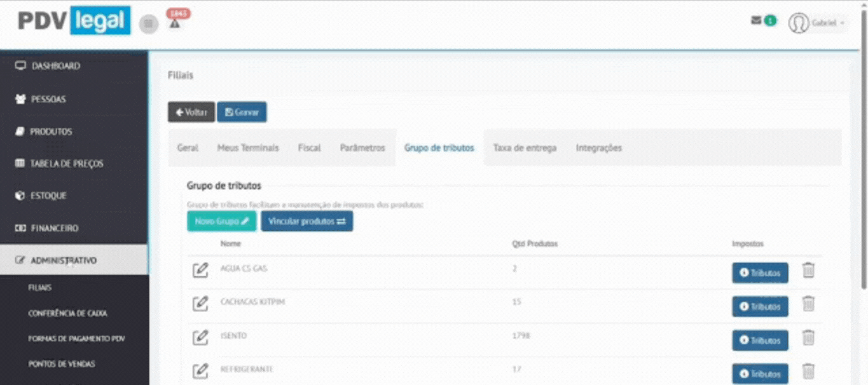The height and width of the screenshot is (385, 868).
Task: Remove the ISENTO group with trash icon
Action: 808,337
